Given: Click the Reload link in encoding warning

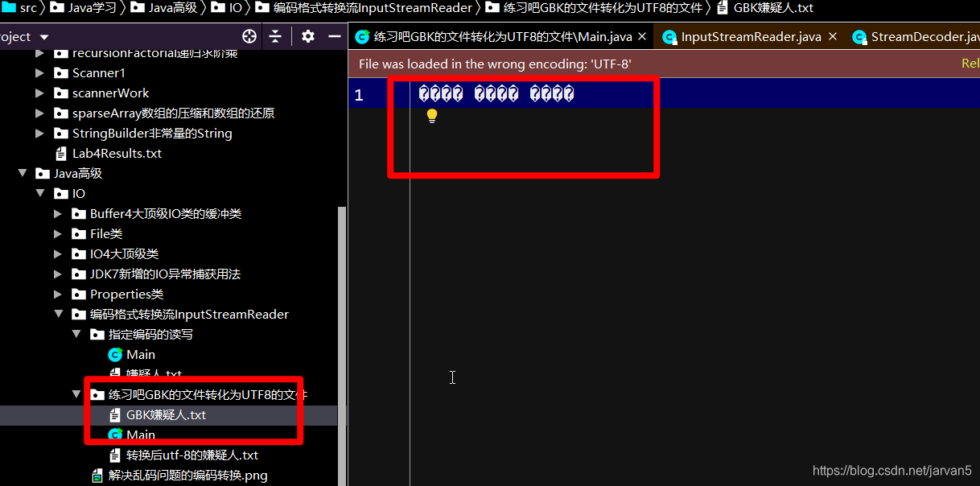Looking at the screenshot, I should click(970, 64).
